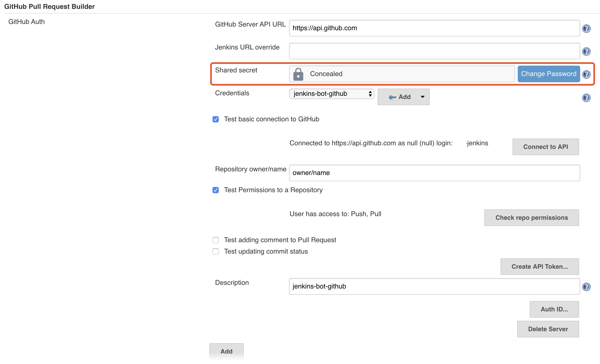Click the Delete Server button

coord(548,329)
